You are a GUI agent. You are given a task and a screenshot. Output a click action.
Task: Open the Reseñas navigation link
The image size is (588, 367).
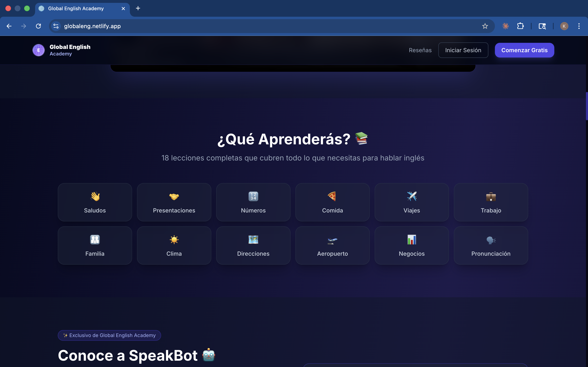pyautogui.click(x=420, y=50)
